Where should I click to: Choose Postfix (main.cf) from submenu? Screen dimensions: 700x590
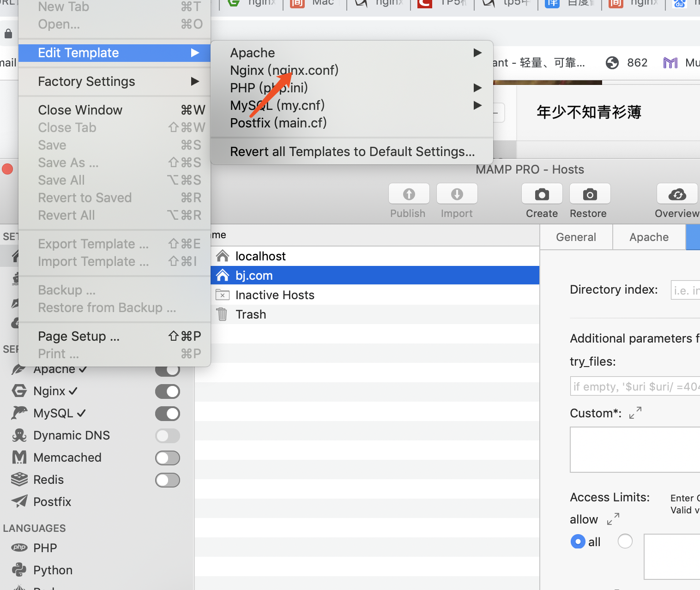pyautogui.click(x=352, y=123)
